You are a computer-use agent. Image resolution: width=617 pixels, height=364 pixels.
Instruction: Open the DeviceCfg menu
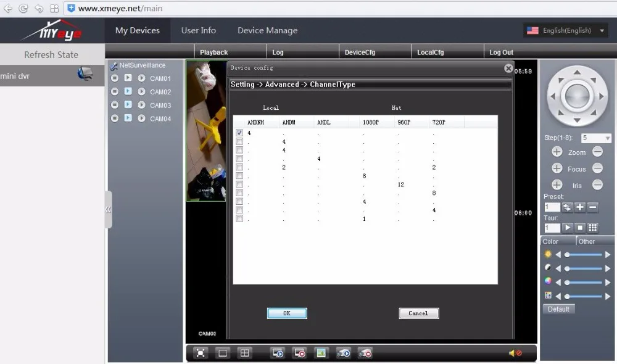point(360,52)
